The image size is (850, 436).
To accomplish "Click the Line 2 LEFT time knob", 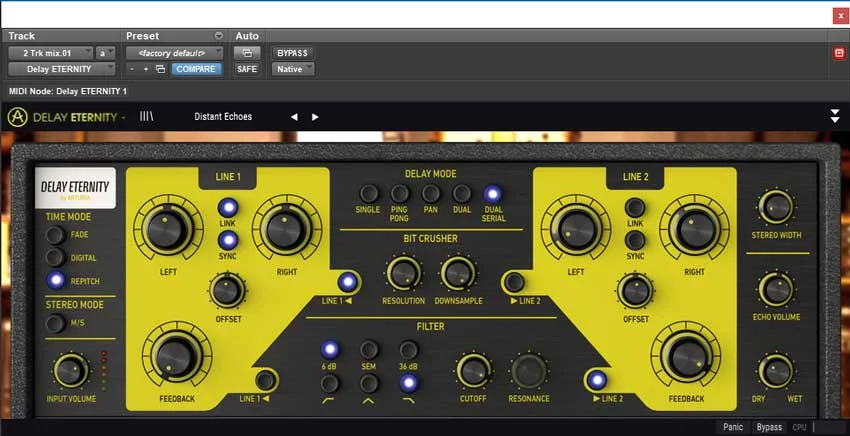I will 576,228.
